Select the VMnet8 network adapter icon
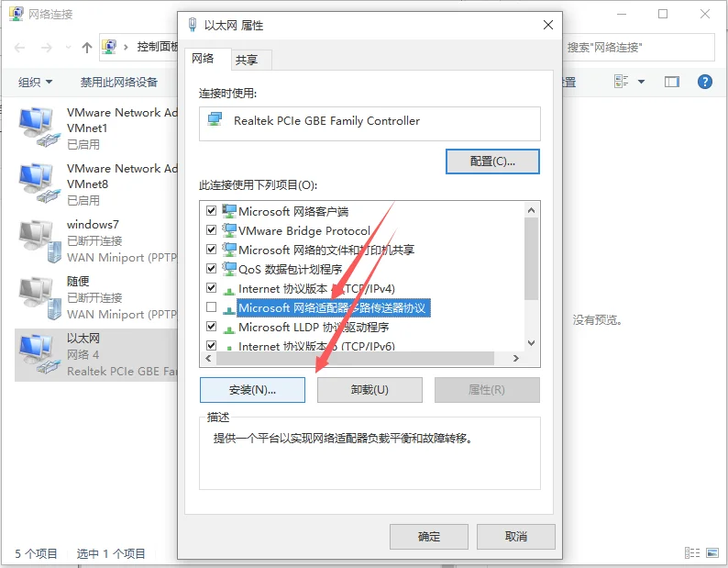 coord(39,184)
